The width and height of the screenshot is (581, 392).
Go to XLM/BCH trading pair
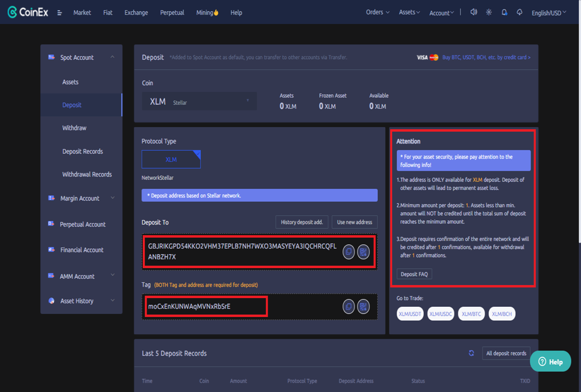pos(502,314)
